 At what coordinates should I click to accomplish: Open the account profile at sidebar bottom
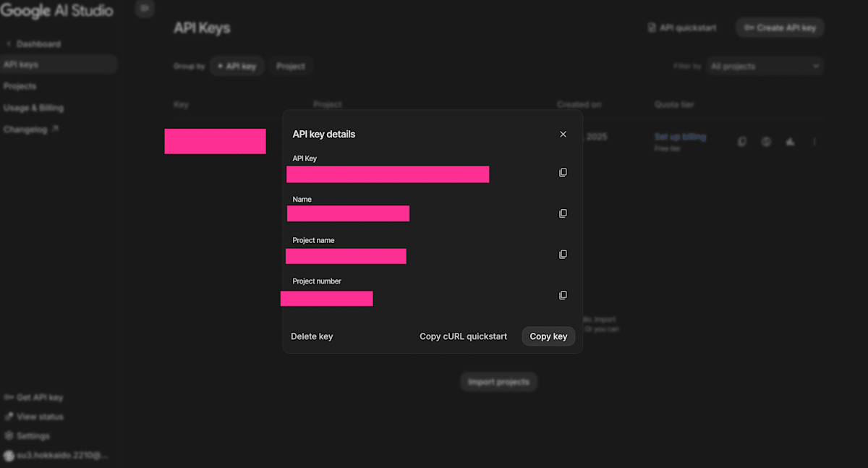[x=56, y=456]
